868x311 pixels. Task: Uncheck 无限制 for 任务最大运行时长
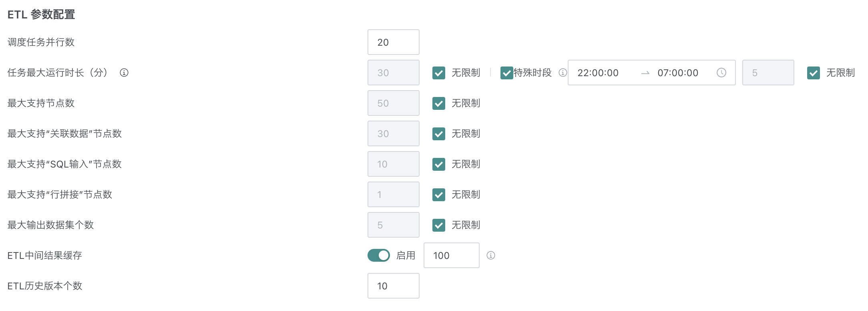[439, 73]
